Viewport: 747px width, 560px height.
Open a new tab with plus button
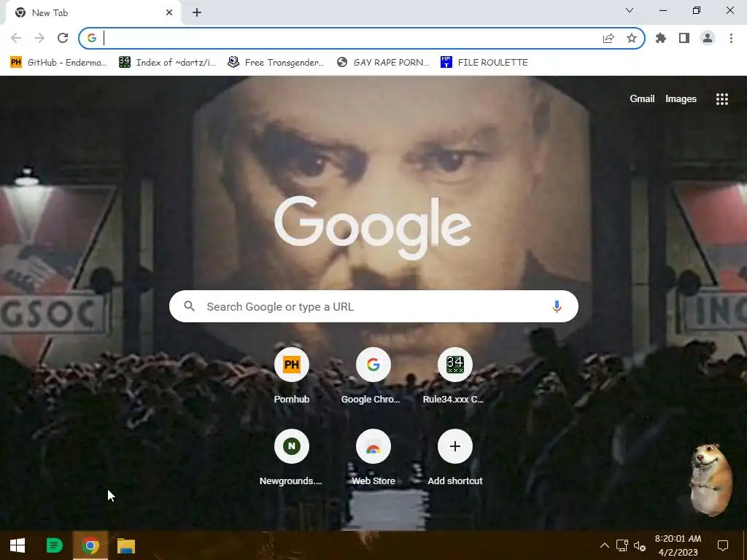coord(197,13)
